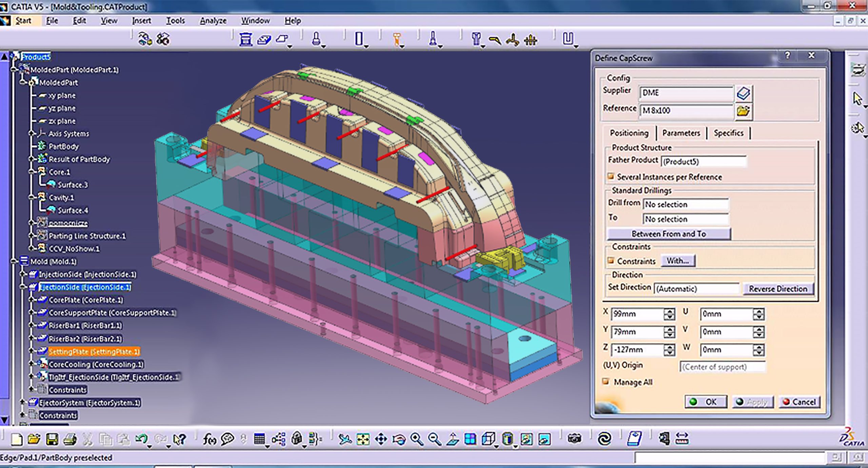Open supplier catalog browser icon
Screen dimensions: 868x468
pyautogui.click(x=743, y=93)
